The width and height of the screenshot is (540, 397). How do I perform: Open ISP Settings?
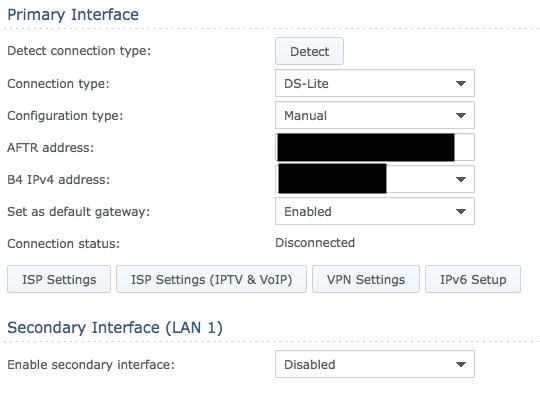(x=59, y=279)
